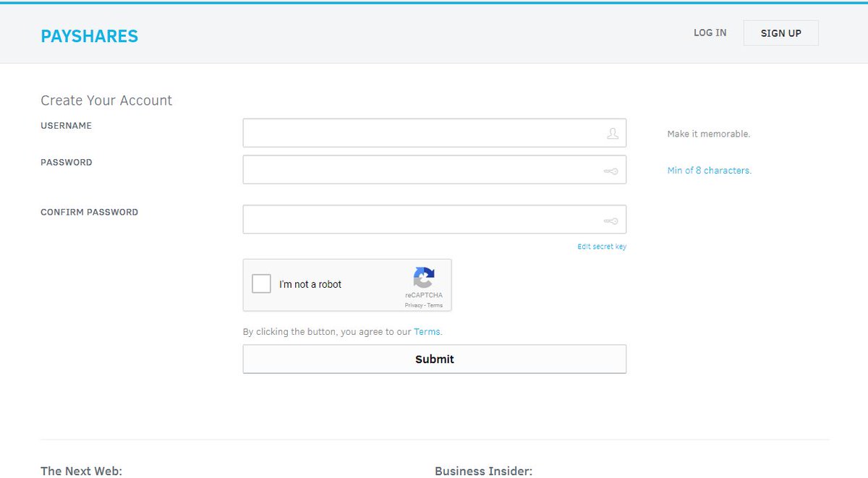Open the LOG IN page

tap(710, 33)
